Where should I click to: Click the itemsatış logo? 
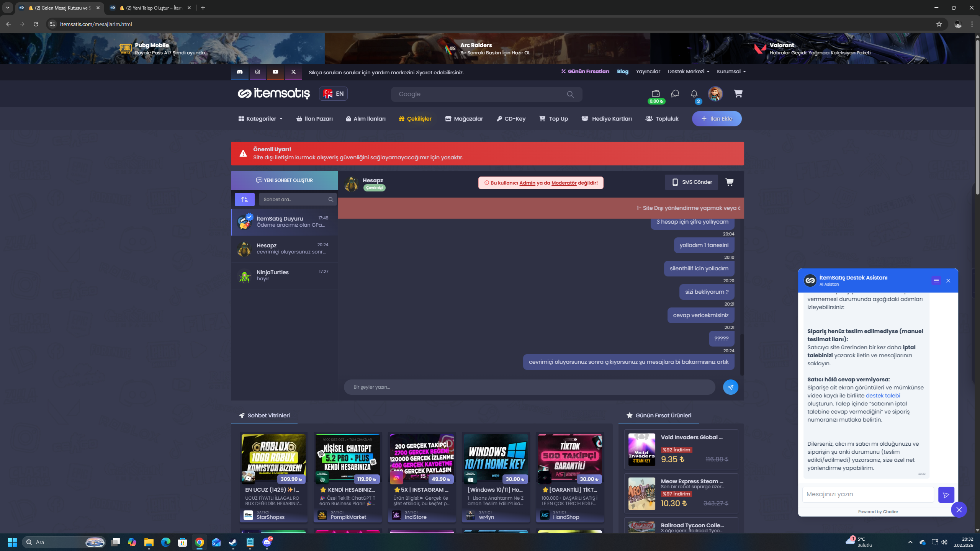click(274, 93)
